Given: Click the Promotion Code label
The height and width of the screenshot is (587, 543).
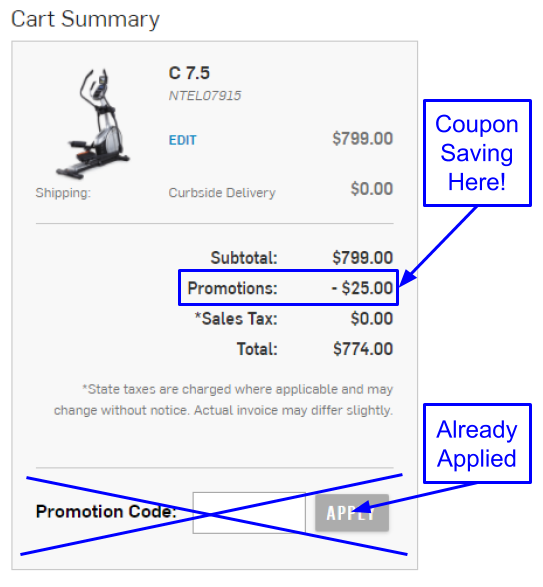Looking at the screenshot, I should click(106, 511).
